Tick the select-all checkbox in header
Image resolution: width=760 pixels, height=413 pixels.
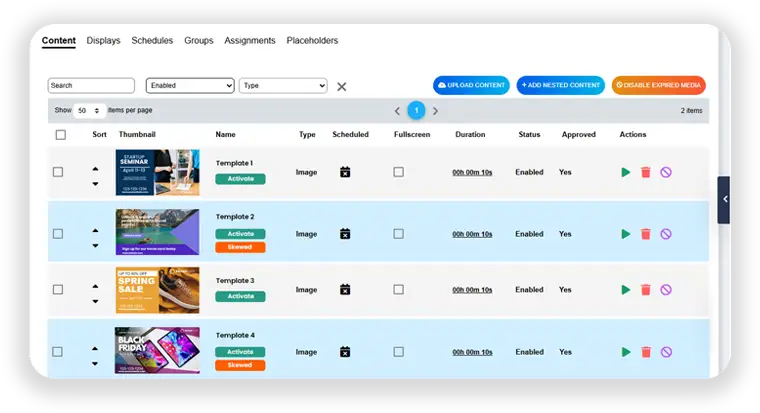coord(60,135)
